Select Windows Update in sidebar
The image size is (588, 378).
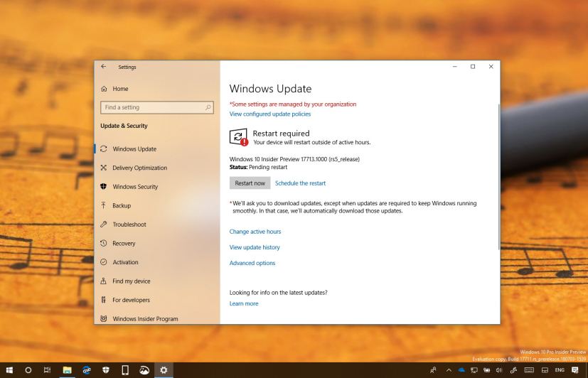[x=134, y=149]
